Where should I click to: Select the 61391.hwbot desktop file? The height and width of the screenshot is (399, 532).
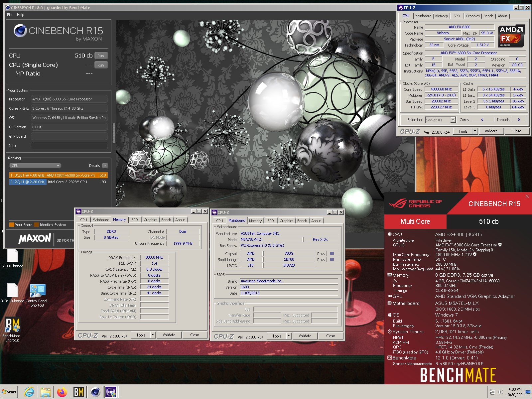coord(13,259)
